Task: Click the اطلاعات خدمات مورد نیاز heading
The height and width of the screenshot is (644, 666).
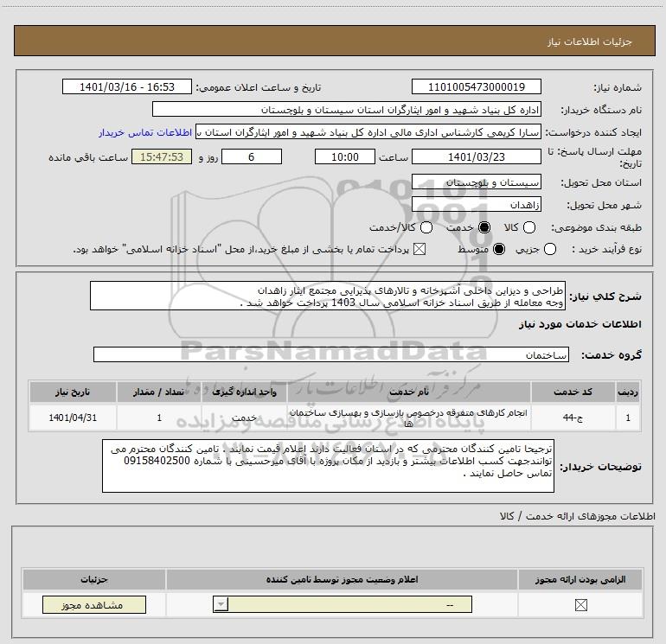Action: coord(580,324)
